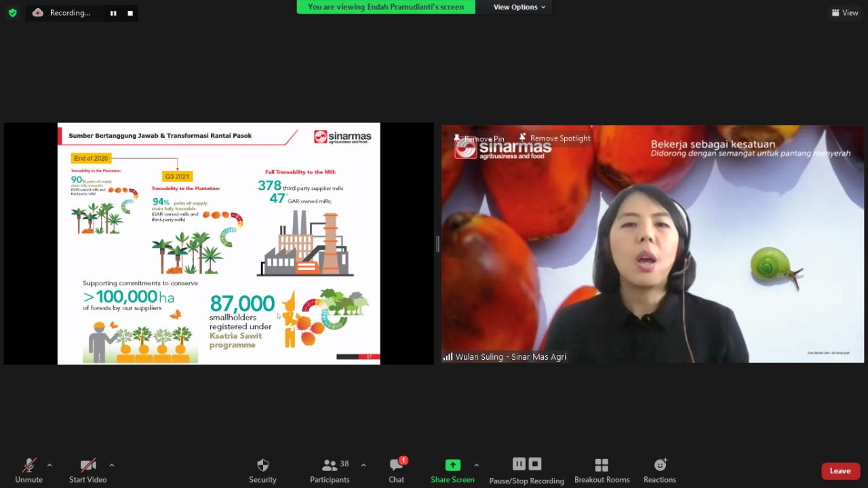Viewport: 868px width, 488px height.
Task: Pause recording in bottom toolbar
Action: [519, 464]
